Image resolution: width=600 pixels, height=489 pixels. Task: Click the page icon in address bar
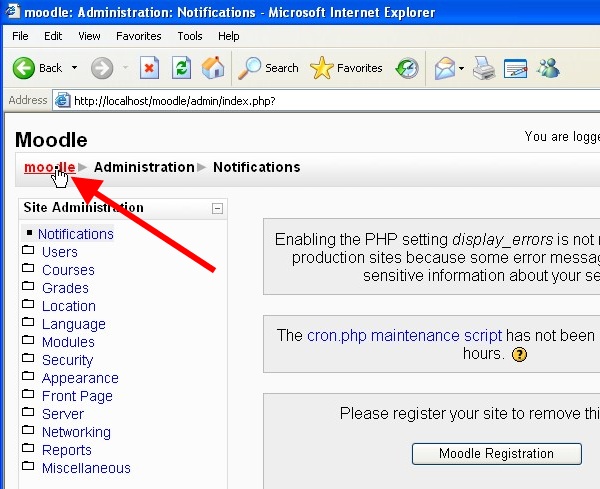click(62, 100)
